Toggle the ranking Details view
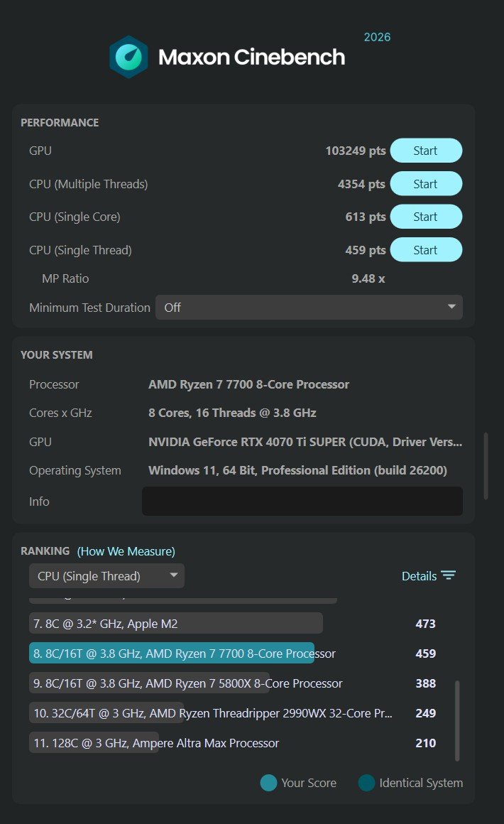This screenshot has width=504, height=824. pos(429,576)
